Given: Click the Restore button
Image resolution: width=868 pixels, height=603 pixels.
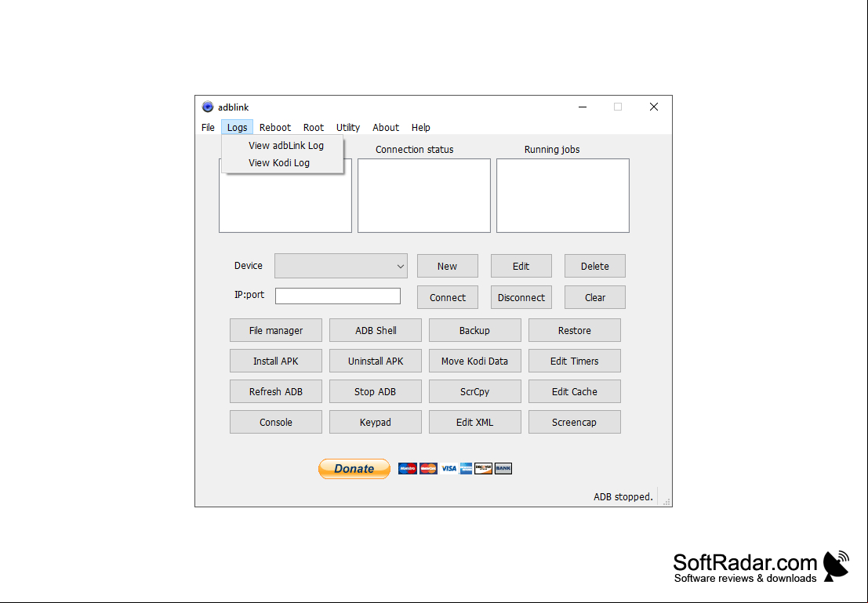Looking at the screenshot, I should (575, 331).
